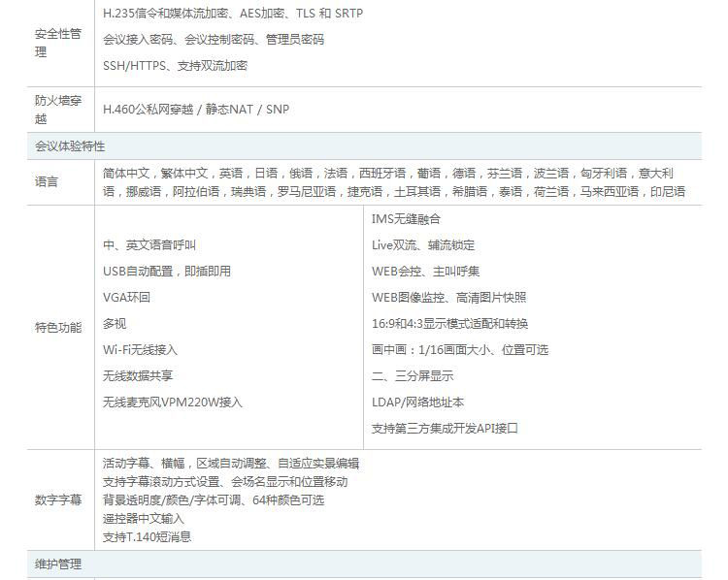Viewport: 728px width, 580px height.
Task: Click the 支持第三方集成开发API接口 text
Action: click(x=445, y=428)
